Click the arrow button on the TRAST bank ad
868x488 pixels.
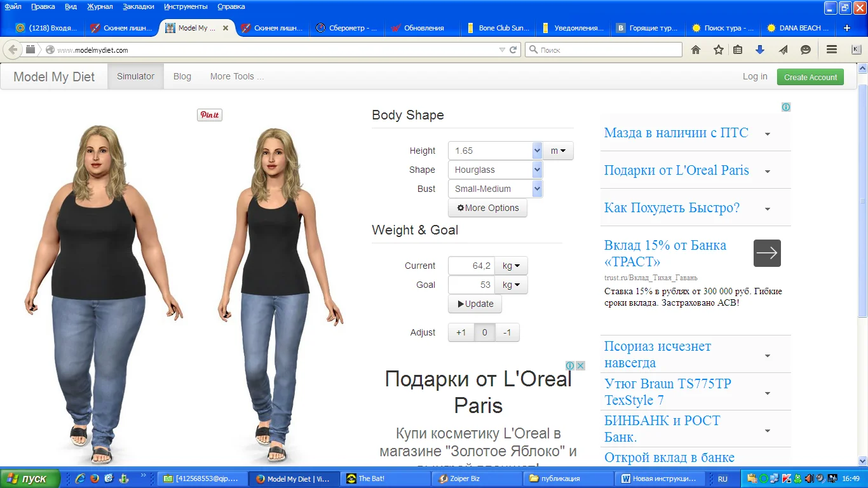tap(767, 253)
